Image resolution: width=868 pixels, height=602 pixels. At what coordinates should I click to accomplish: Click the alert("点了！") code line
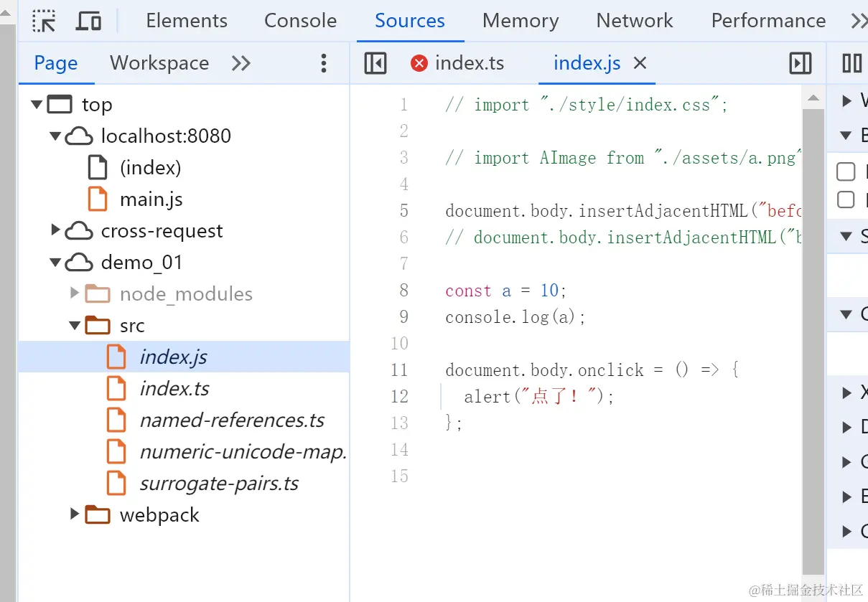pos(538,396)
